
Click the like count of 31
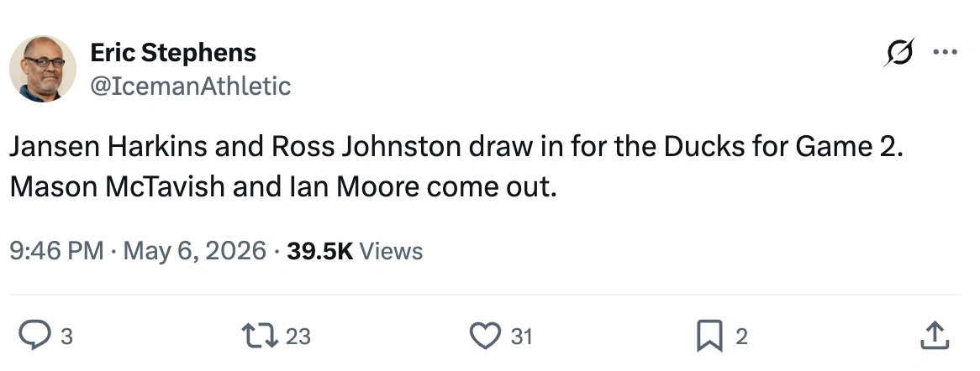pyautogui.click(x=521, y=337)
